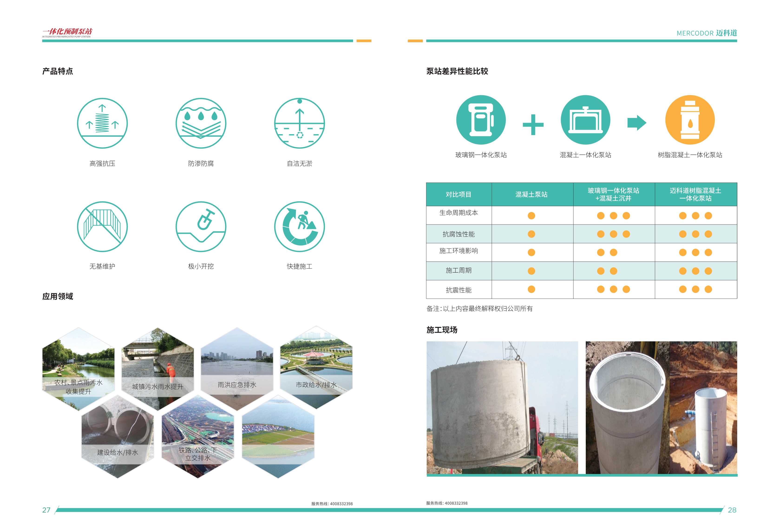The image size is (779, 532).
Task: Click the green right arrow icon
Action: click(637, 123)
